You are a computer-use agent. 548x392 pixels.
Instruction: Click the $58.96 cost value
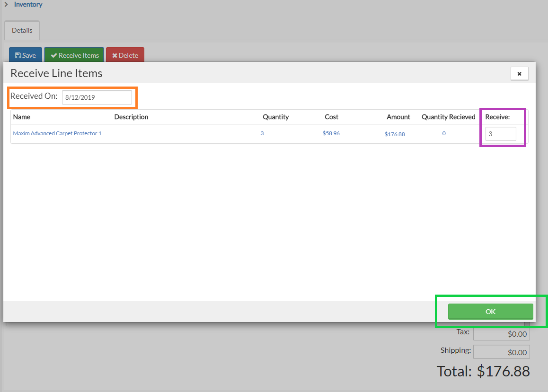331,133
